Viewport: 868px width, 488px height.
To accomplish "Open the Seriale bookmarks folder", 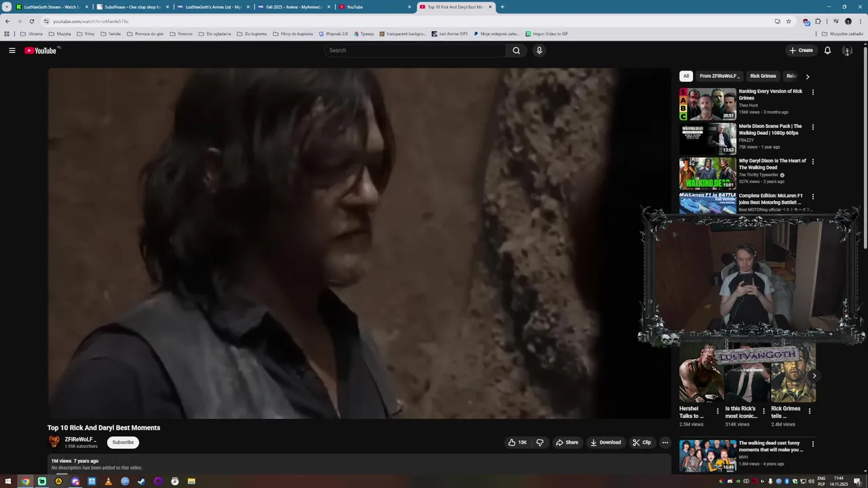I will [x=111, y=33].
